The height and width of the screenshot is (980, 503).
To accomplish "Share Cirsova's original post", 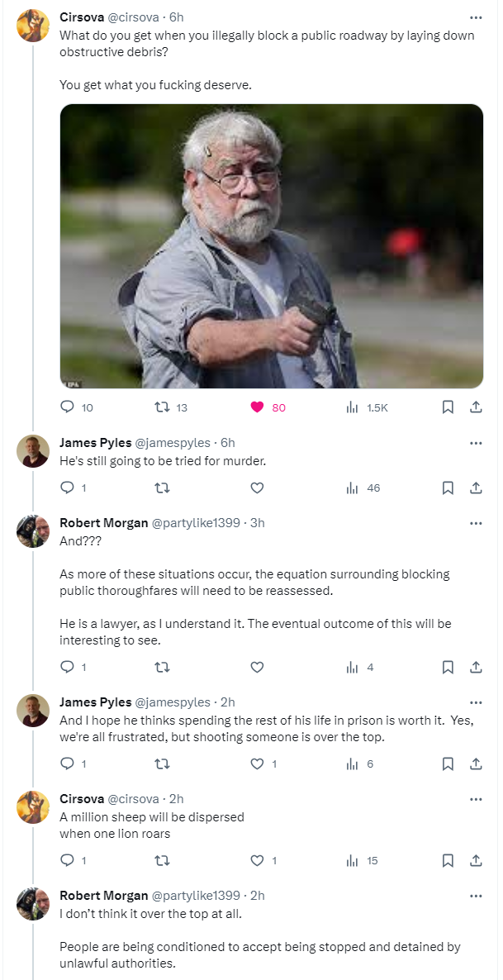I will click(476, 407).
